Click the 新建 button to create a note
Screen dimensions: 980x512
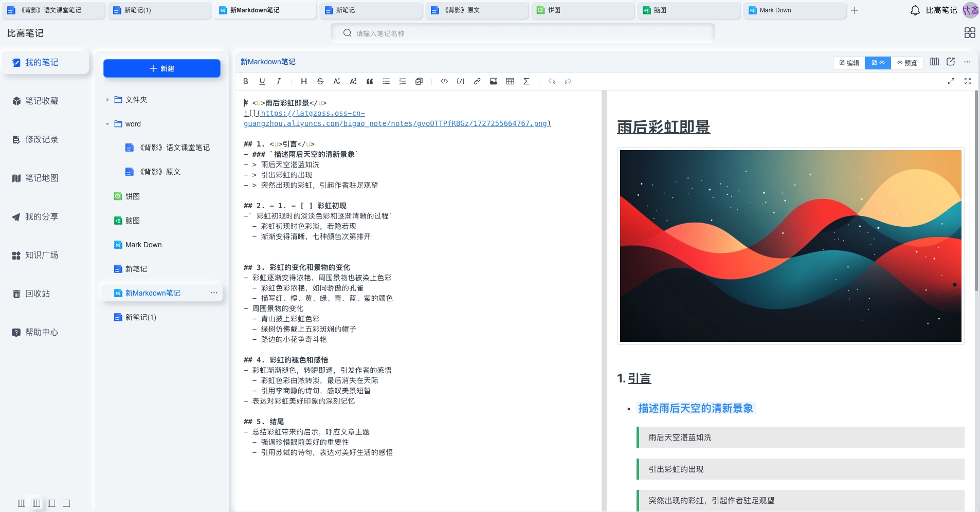pyautogui.click(x=161, y=68)
